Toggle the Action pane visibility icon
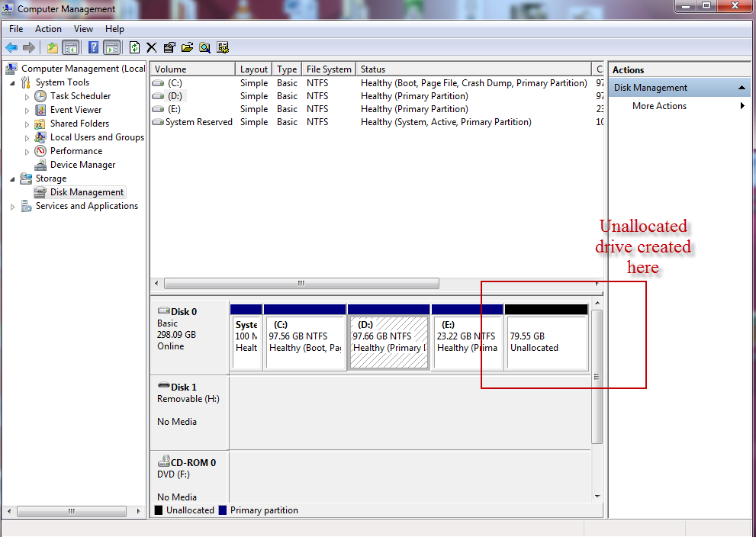The width and height of the screenshot is (756, 537). [112, 47]
